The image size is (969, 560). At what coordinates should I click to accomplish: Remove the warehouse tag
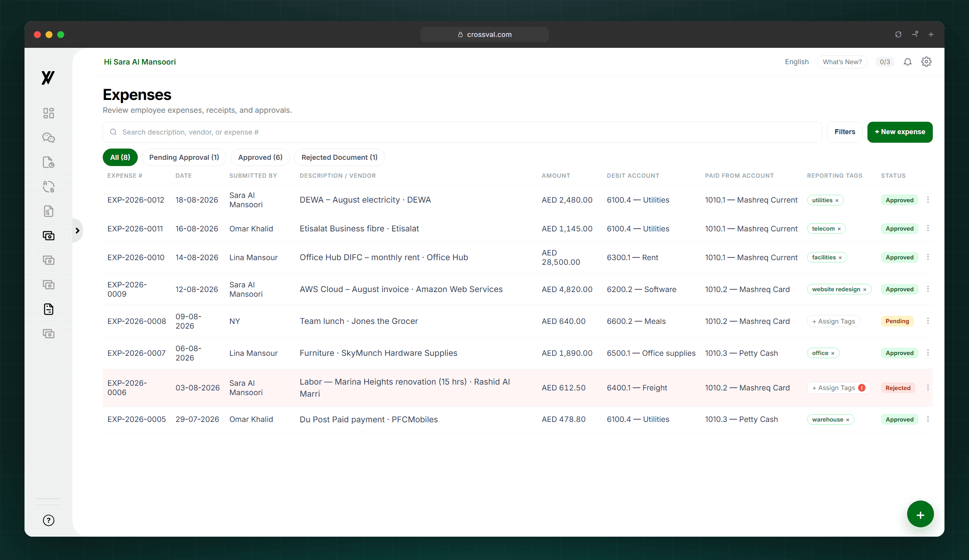point(848,420)
